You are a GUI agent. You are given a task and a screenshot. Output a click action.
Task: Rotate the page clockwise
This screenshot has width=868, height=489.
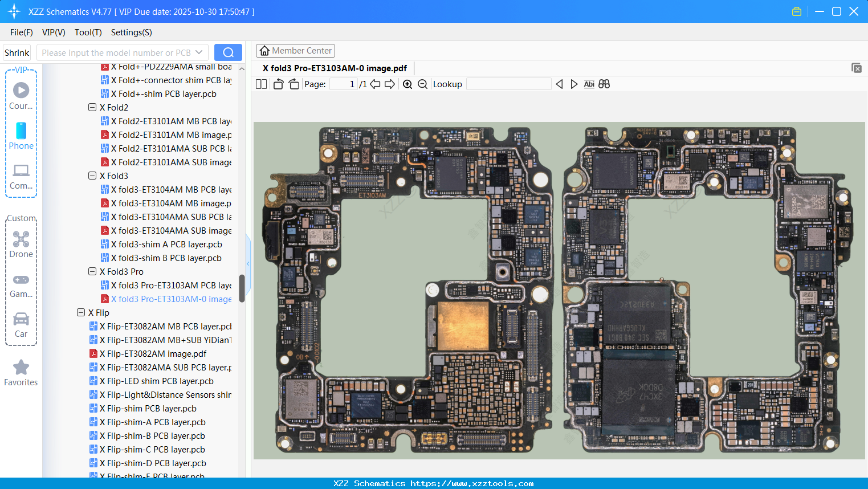[294, 84]
